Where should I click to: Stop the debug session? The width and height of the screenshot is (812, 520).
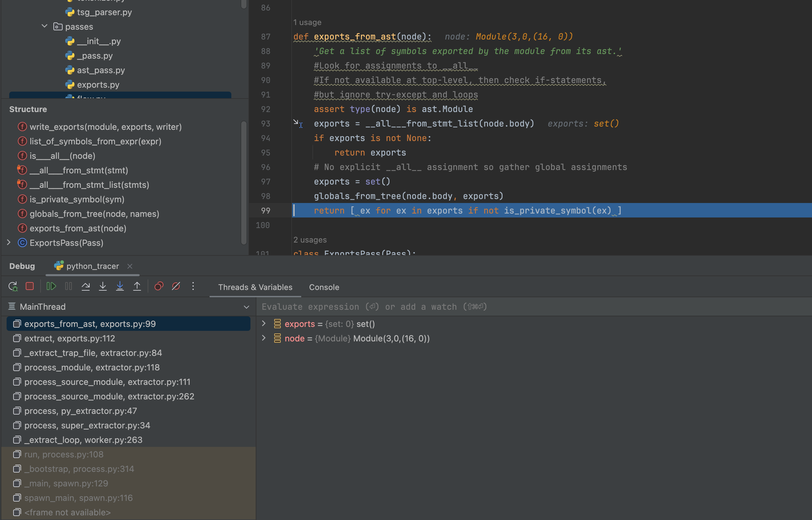[x=30, y=286]
